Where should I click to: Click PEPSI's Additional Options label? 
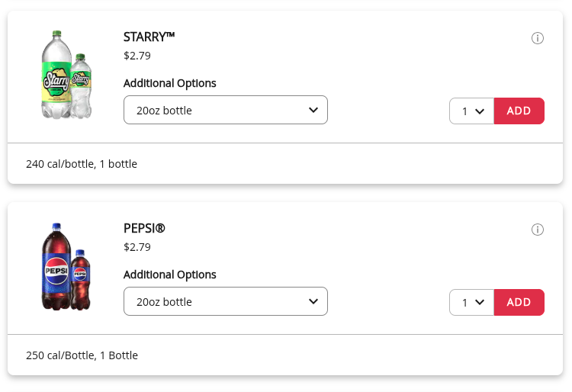[x=170, y=275]
